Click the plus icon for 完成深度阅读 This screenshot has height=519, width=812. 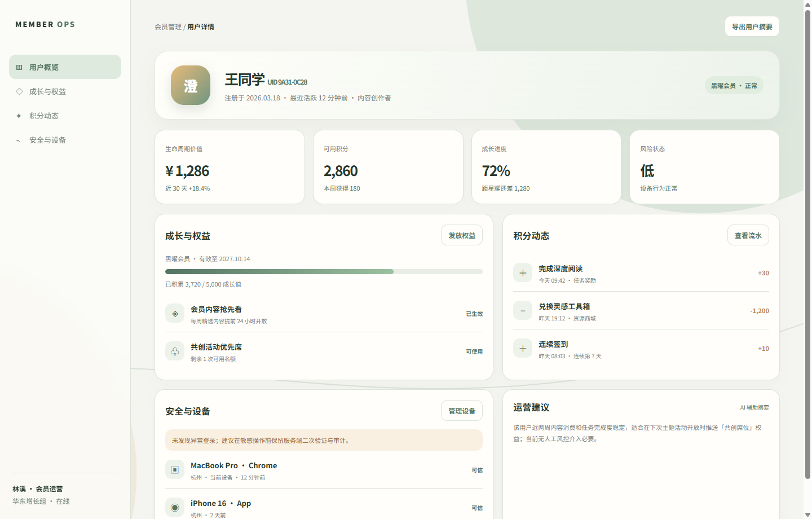[523, 273]
